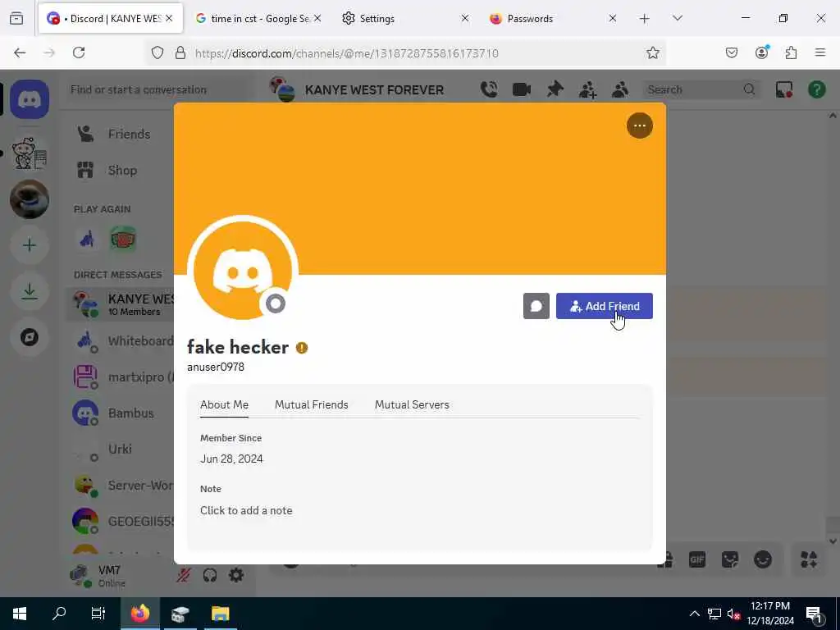The height and width of the screenshot is (630, 840).
Task: Click the warning badge next to fake hecker
Action: 302,348
